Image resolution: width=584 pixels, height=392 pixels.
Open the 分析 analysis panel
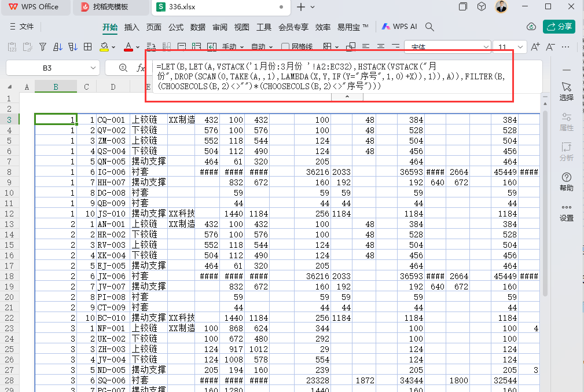[x=567, y=152]
